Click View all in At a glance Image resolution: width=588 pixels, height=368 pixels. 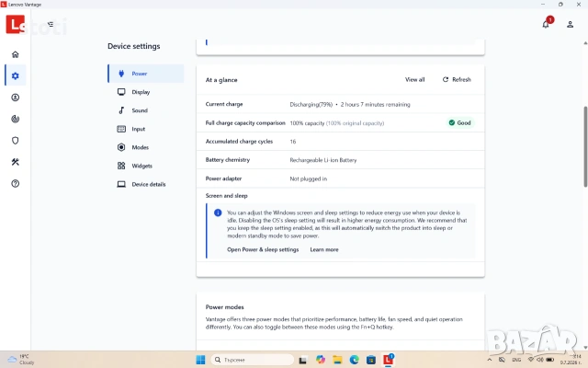pyautogui.click(x=414, y=80)
